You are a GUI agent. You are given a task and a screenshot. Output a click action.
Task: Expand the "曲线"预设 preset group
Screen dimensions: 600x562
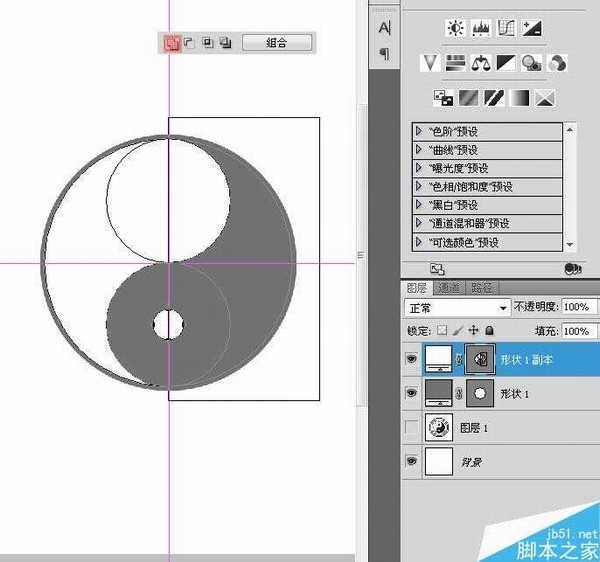click(418, 149)
